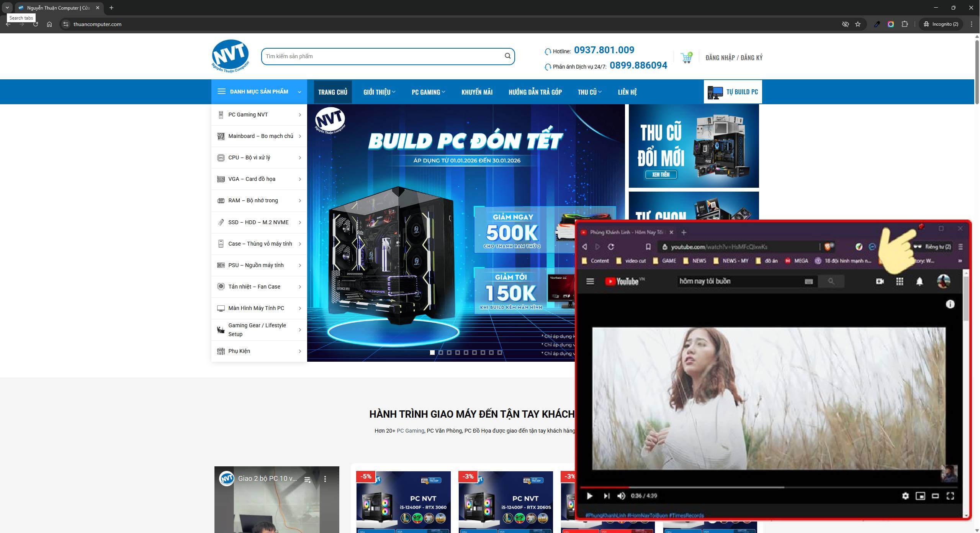Image resolution: width=980 pixels, height=533 pixels.
Task: Click YouTube notifications bell icon
Action: point(919,282)
